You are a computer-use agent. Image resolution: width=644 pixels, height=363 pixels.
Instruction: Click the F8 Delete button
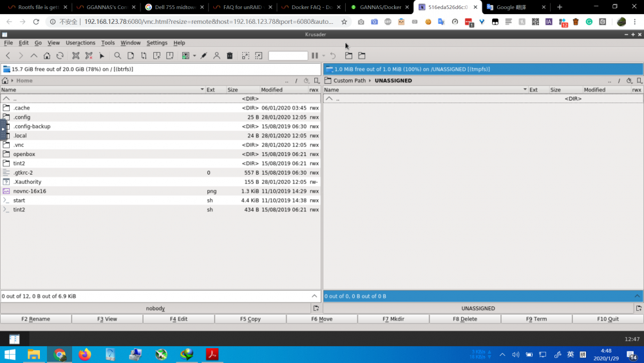click(x=465, y=319)
